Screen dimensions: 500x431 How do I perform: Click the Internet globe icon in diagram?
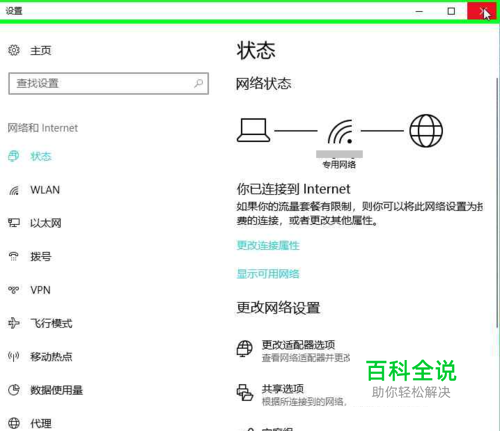(x=426, y=131)
